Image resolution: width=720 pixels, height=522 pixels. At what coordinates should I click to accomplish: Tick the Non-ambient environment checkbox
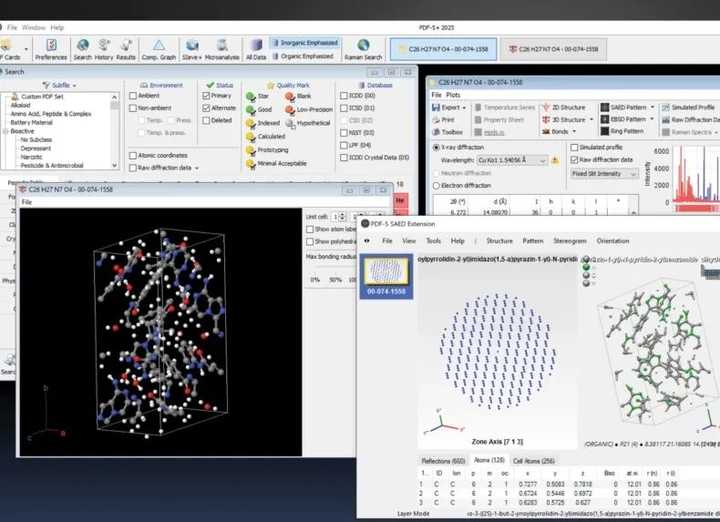tap(133, 108)
